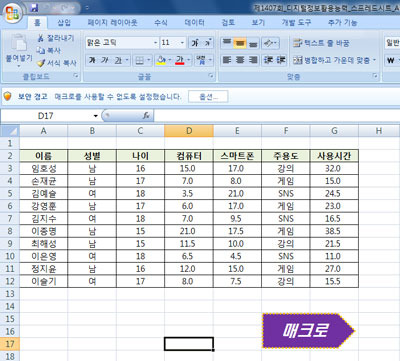Align text left
Image resolution: width=400 pixels, height=361 pixels.
[x=227, y=60]
